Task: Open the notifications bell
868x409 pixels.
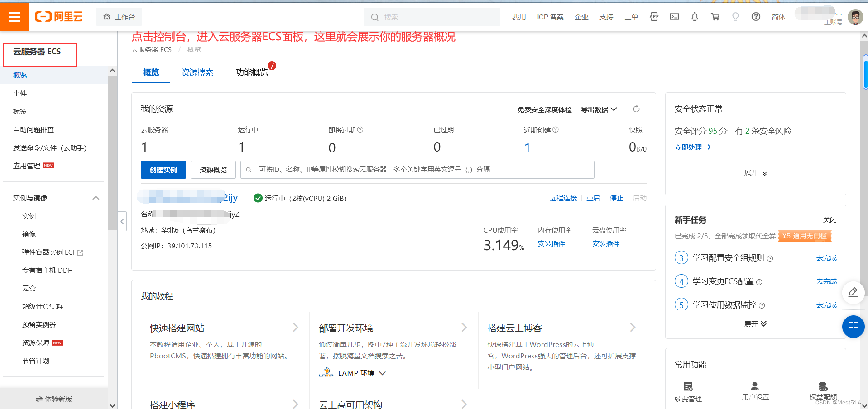Action: [x=695, y=16]
